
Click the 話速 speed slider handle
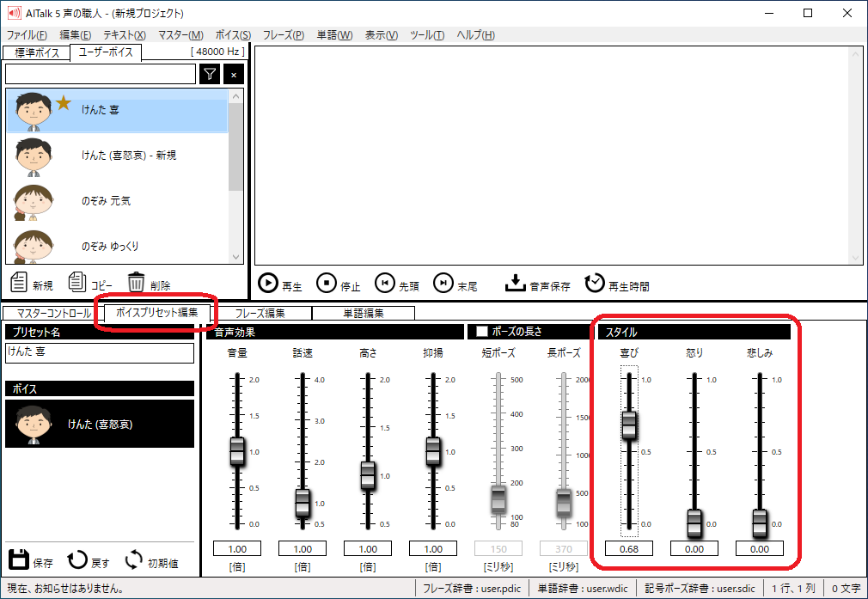point(303,503)
